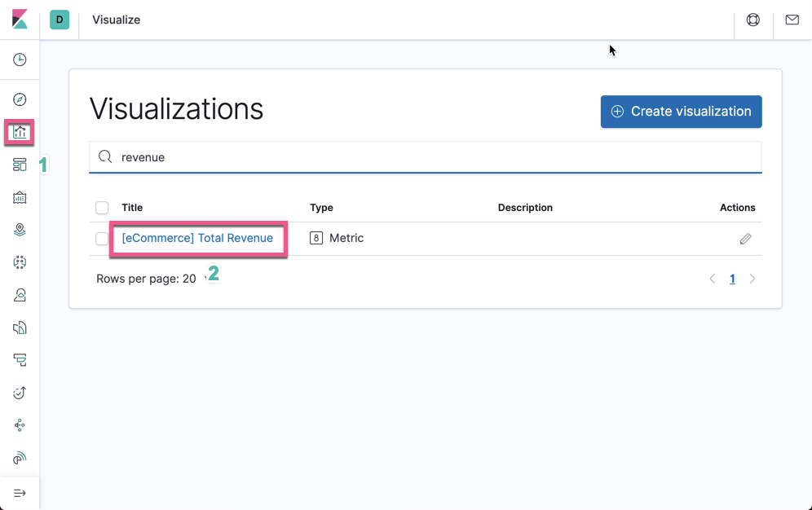812x510 pixels.
Task: Edit Total Revenue via pencil icon
Action: tap(745, 239)
